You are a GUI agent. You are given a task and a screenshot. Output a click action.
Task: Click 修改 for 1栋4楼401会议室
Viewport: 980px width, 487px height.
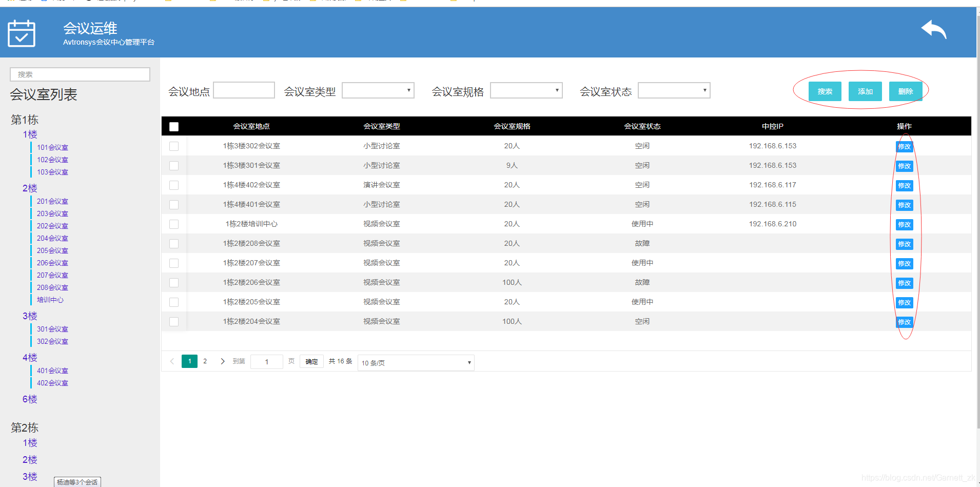905,205
